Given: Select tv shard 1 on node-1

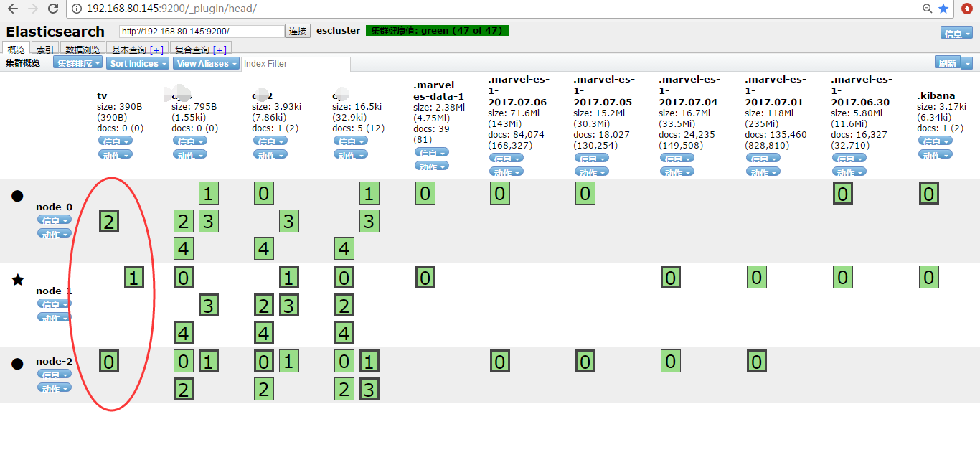Looking at the screenshot, I should 134,277.
